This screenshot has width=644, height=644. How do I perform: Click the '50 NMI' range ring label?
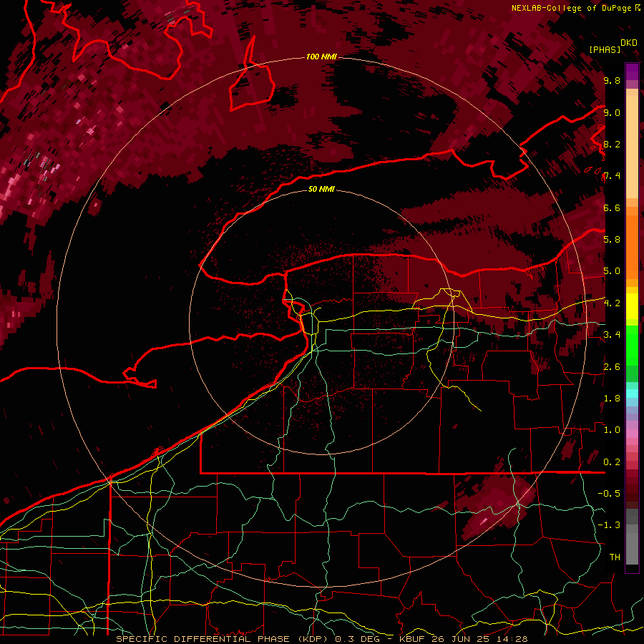click(321, 189)
